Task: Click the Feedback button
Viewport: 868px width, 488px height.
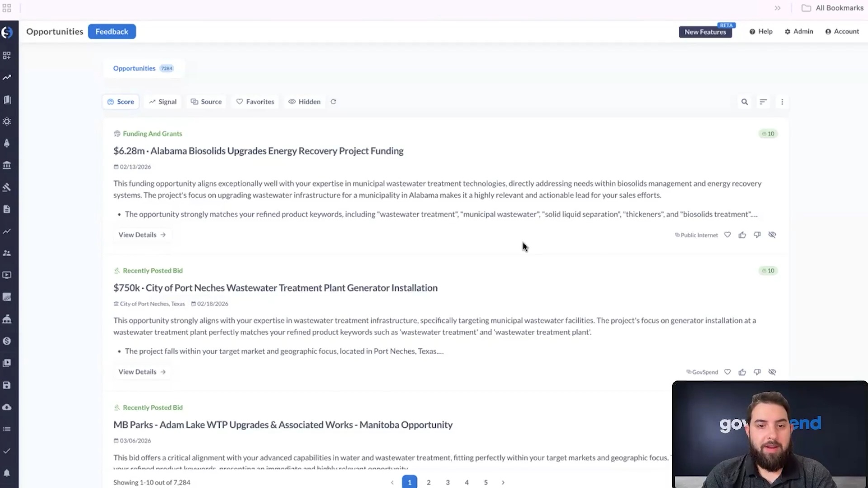Action: click(112, 31)
